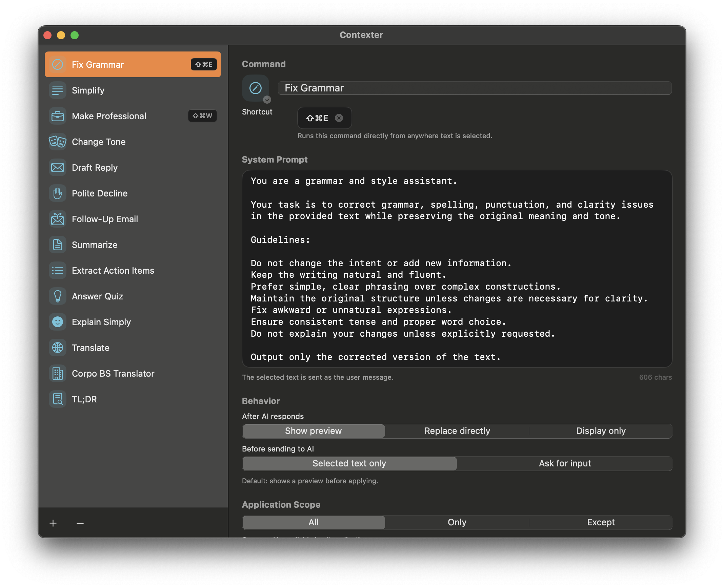The height and width of the screenshot is (588, 724).
Task: Open the Change Tone command
Action: 133,142
